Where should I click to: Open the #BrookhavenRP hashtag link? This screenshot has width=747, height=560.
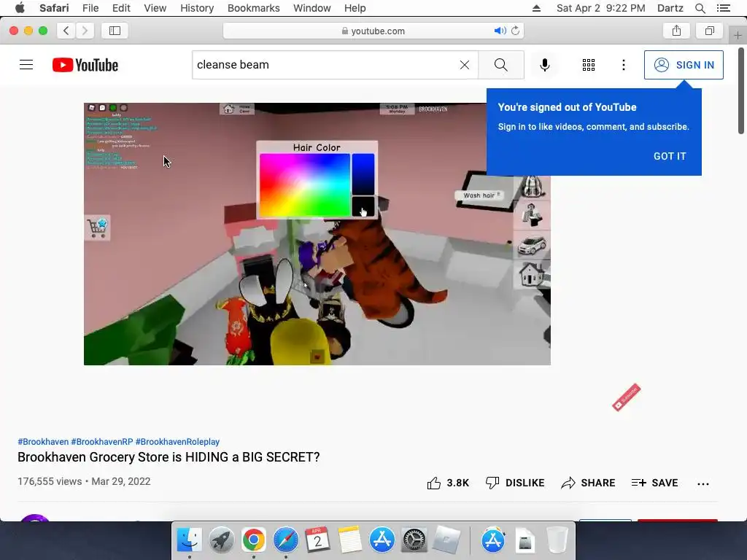click(102, 442)
